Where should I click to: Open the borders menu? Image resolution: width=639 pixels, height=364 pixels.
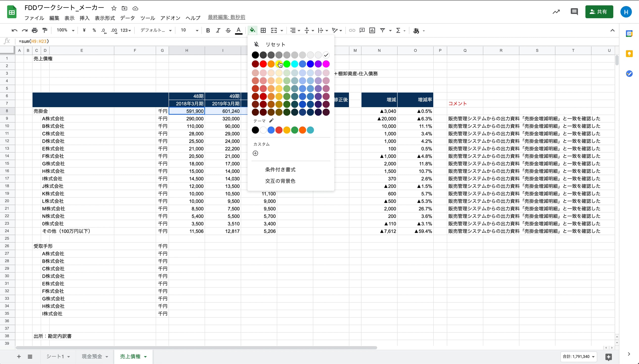click(x=263, y=30)
